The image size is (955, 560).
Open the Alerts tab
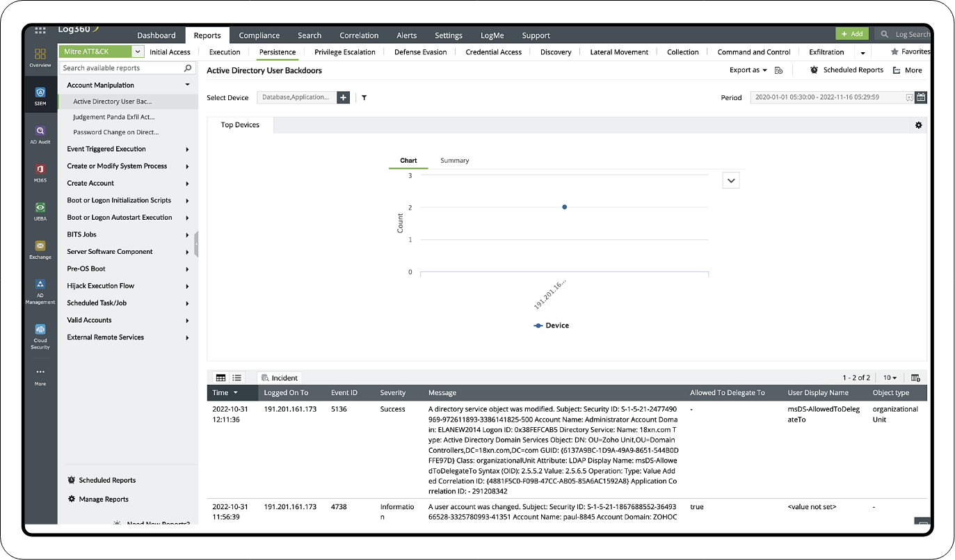[x=407, y=35]
